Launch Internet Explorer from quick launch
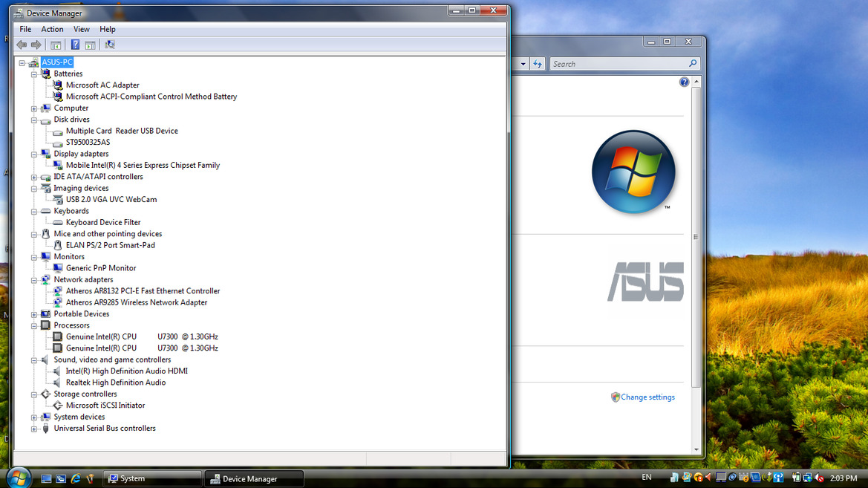Viewport: 868px width, 488px height. tap(76, 478)
